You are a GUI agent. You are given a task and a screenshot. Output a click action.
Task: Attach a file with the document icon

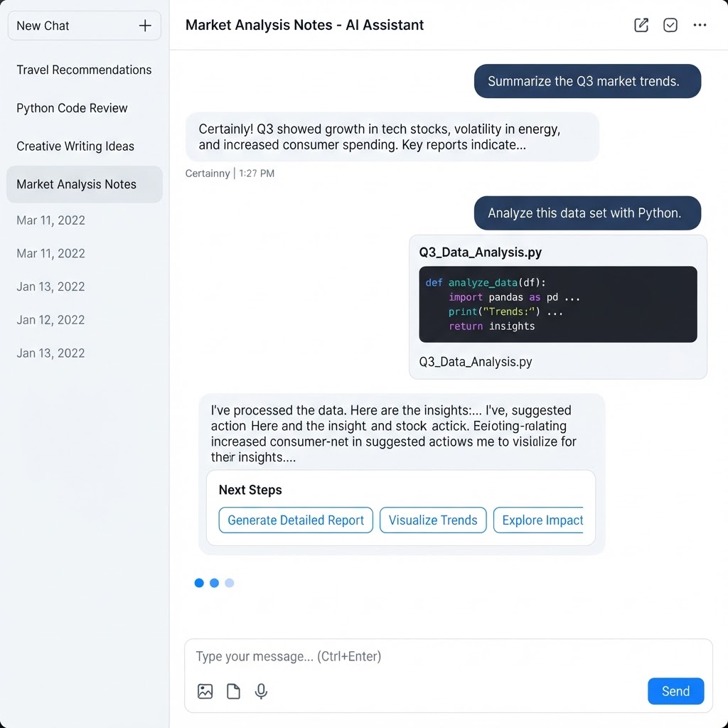pyautogui.click(x=233, y=691)
